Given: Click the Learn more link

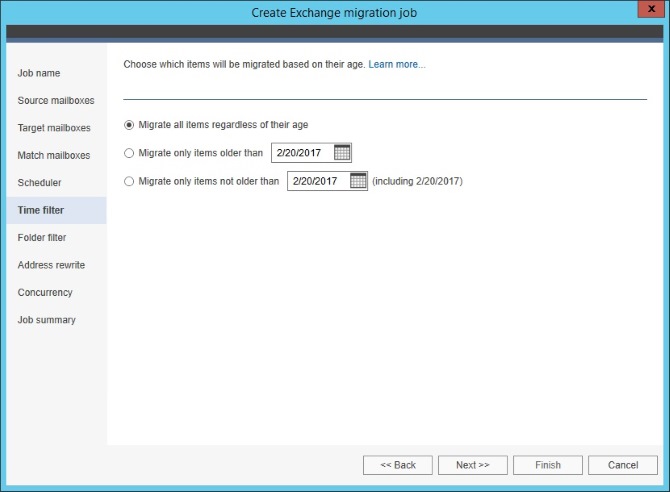Looking at the screenshot, I should pos(397,64).
